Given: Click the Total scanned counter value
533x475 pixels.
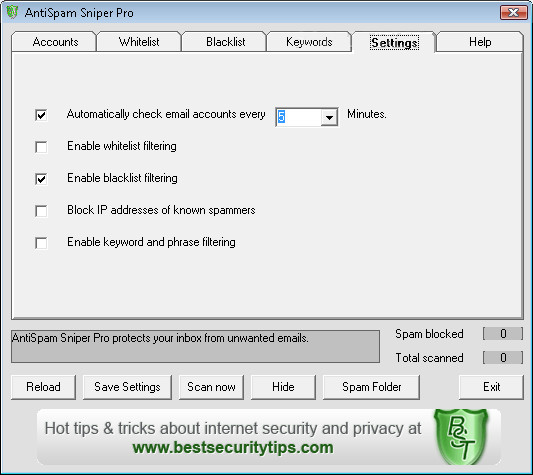Looking at the screenshot, I should point(503,358).
